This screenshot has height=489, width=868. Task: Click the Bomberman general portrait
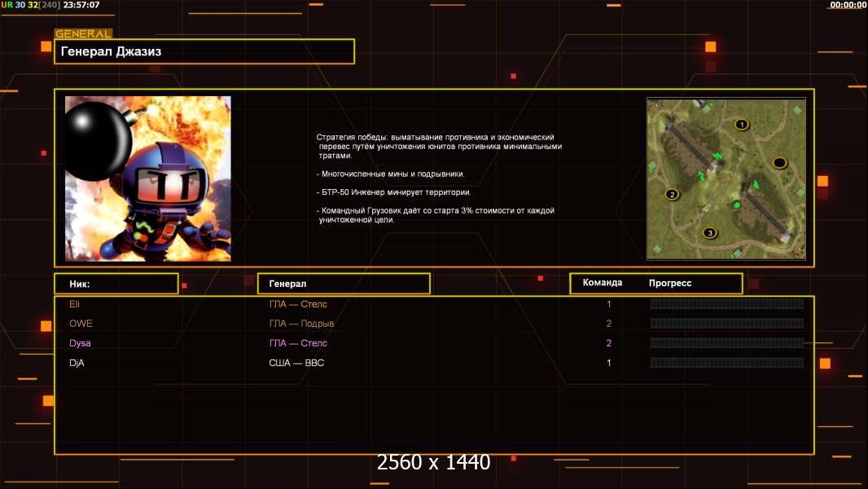pos(148,178)
